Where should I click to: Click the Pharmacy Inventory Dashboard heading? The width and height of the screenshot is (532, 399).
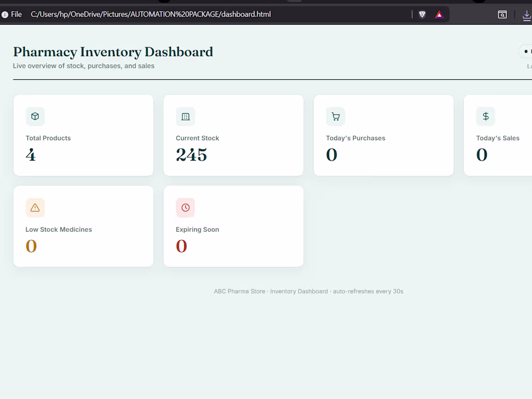click(x=113, y=52)
